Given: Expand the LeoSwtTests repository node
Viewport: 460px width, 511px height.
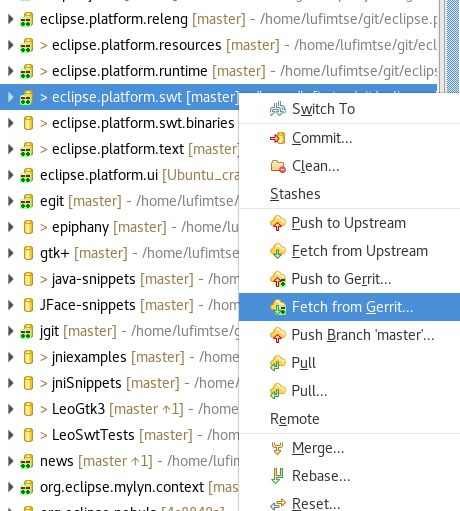Looking at the screenshot, I should pyautogui.click(x=11, y=435).
